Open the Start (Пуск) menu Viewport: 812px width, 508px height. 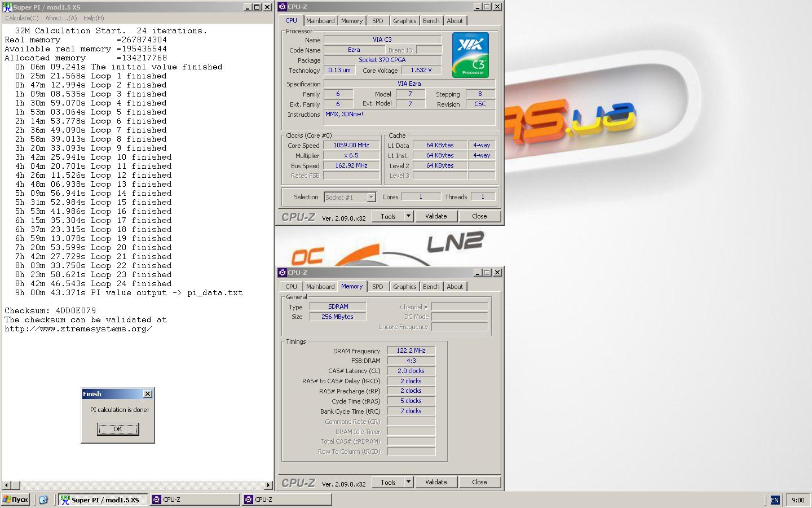click(x=15, y=500)
